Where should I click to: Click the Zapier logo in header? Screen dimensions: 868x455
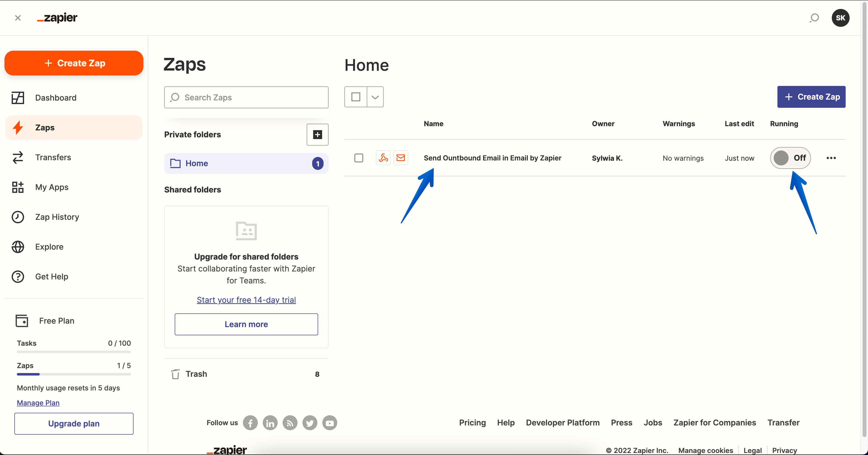pos(57,18)
